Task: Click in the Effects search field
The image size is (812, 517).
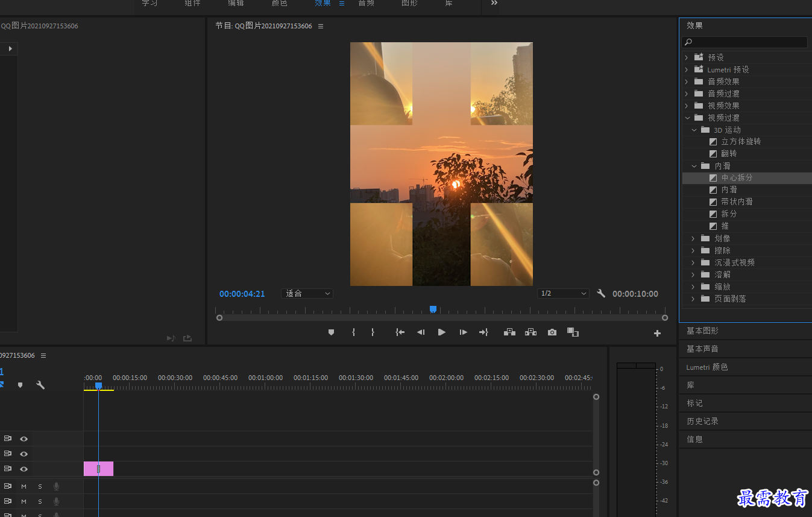Action: tap(744, 42)
